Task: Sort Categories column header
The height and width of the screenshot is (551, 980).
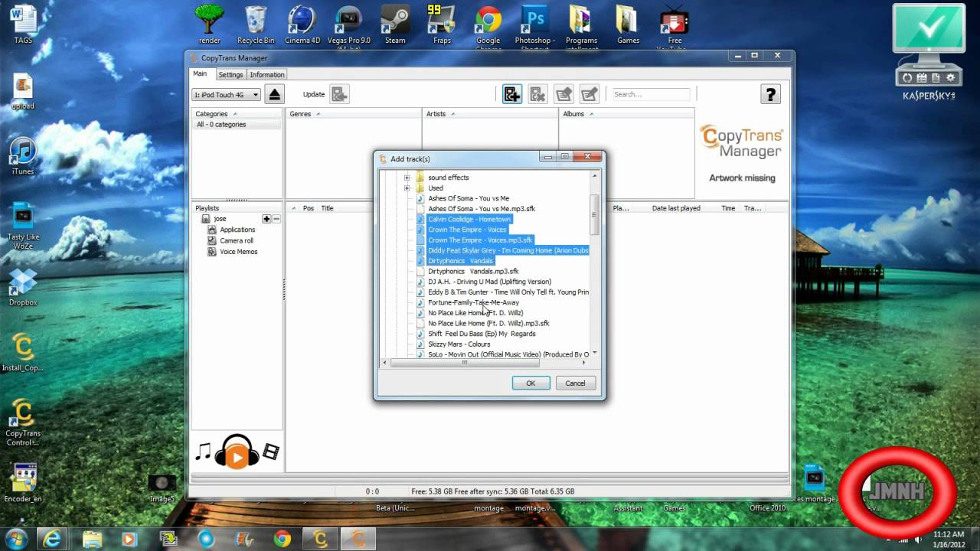Action: (x=237, y=114)
